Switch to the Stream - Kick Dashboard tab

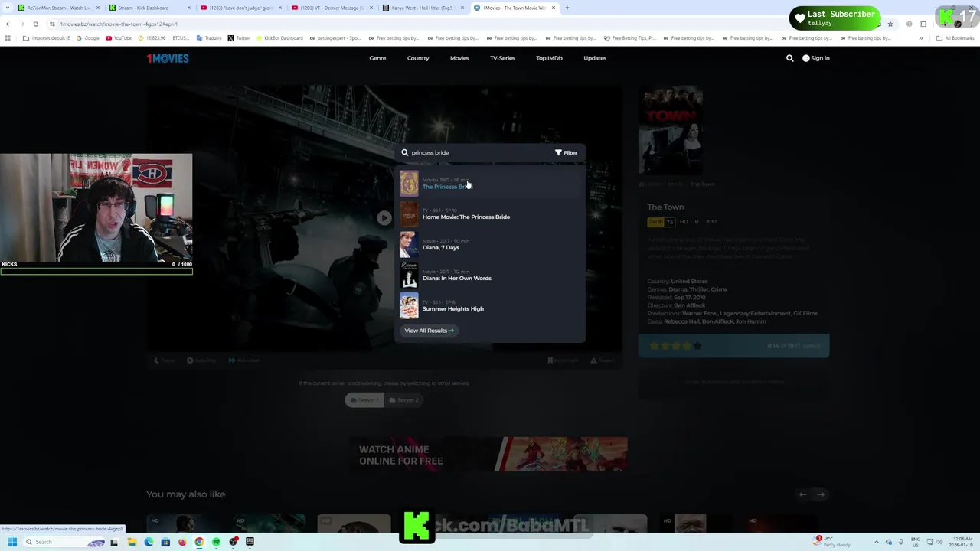click(149, 8)
